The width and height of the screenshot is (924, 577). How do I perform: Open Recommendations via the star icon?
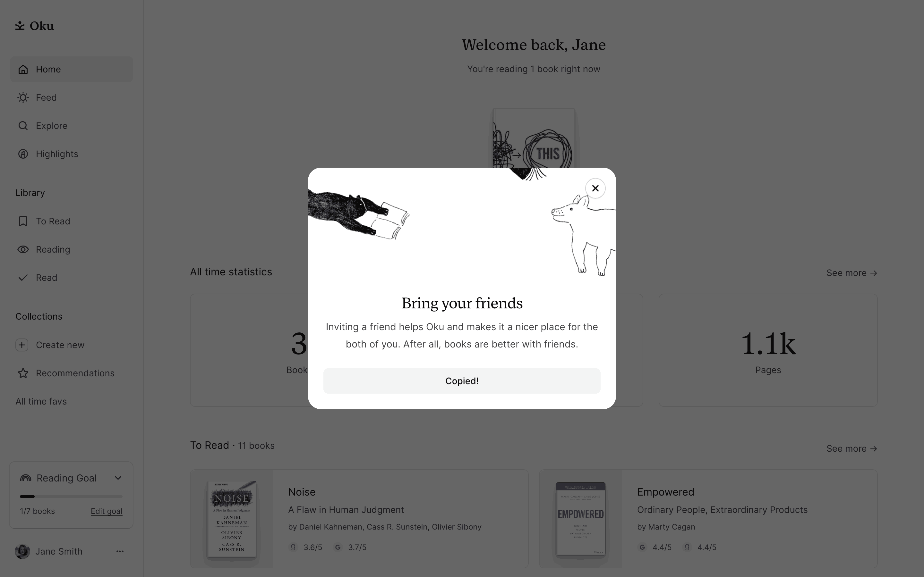pyautogui.click(x=23, y=373)
